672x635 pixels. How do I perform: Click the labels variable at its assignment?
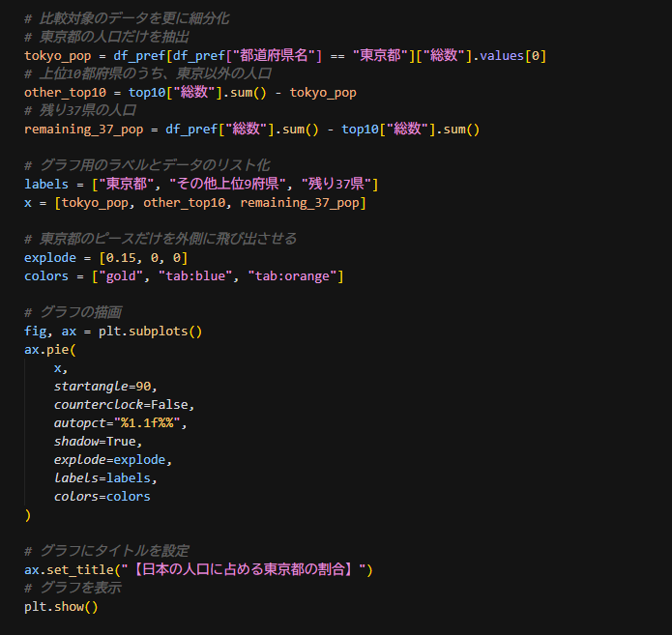[46, 185]
